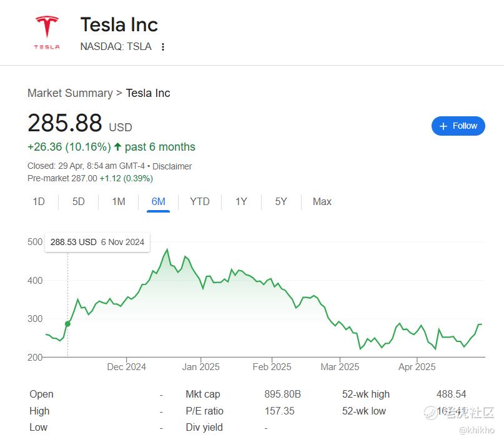
Task: Select the 6M time range tab
Action: pos(158,202)
